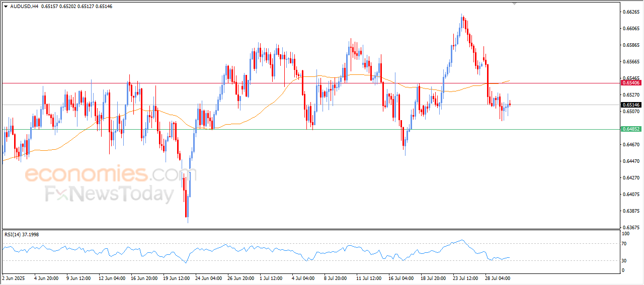
Task: Select the green 0.64852 price tag
Action: pyautogui.click(x=631, y=129)
